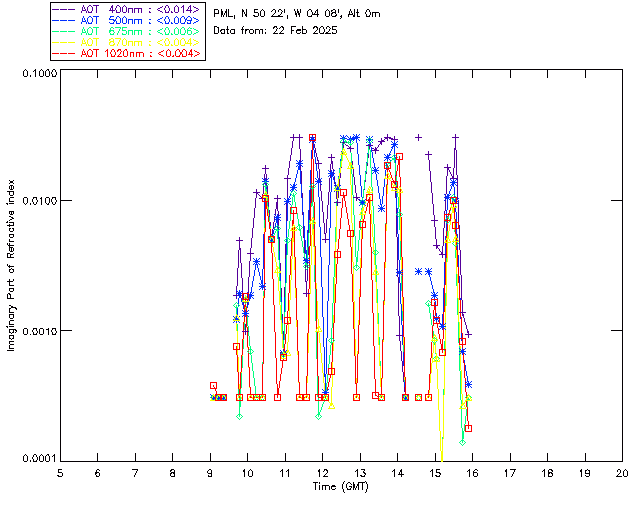
Task: Click the y-axis label 0.1000
Action: click(x=39, y=73)
